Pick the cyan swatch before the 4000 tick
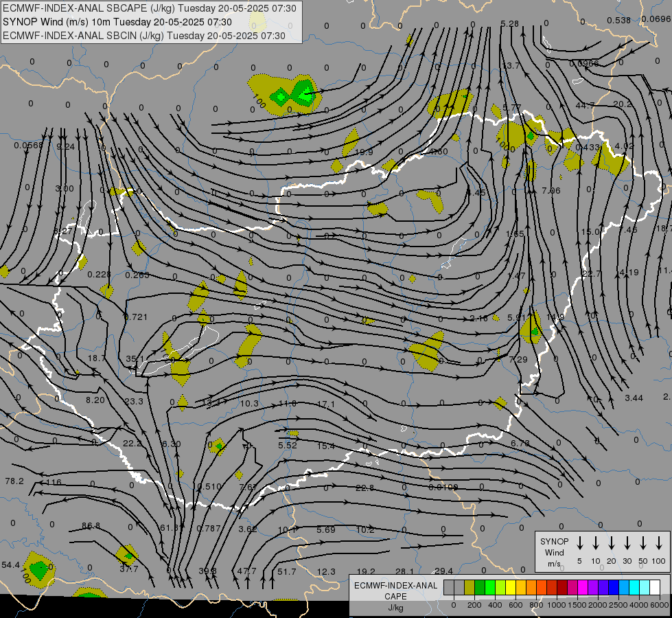 pos(634,588)
